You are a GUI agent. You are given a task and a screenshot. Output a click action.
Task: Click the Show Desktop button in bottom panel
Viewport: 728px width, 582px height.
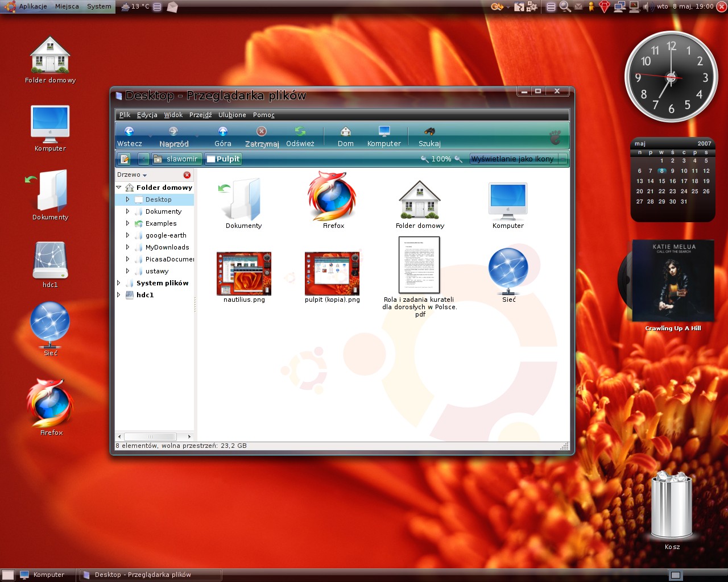coord(8,575)
